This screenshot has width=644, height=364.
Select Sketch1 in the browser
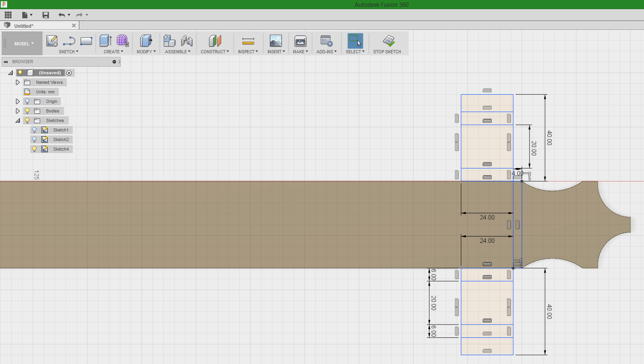[x=61, y=130]
